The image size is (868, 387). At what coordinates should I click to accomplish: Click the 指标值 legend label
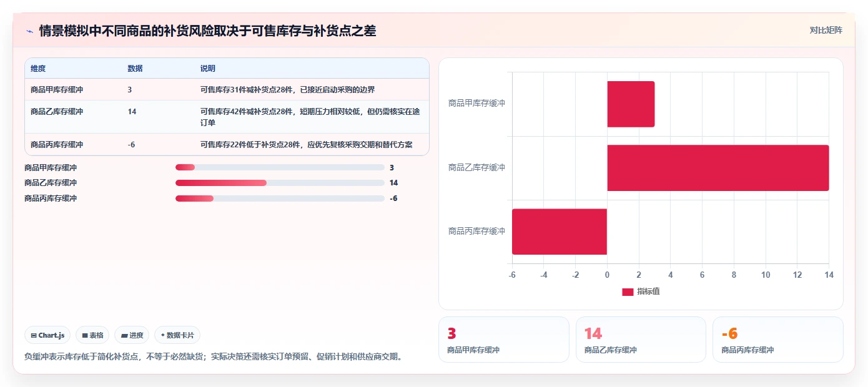tap(648, 292)
